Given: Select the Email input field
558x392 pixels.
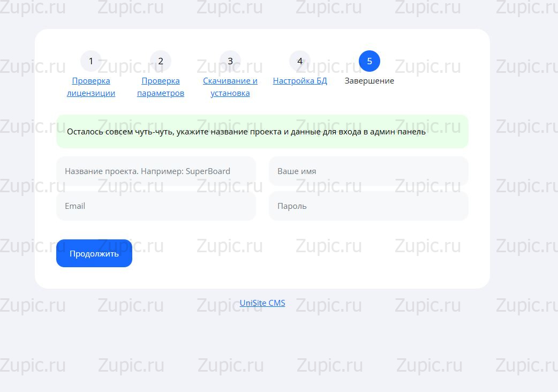Looking at the screenshot, I should (x=156, y=206).
